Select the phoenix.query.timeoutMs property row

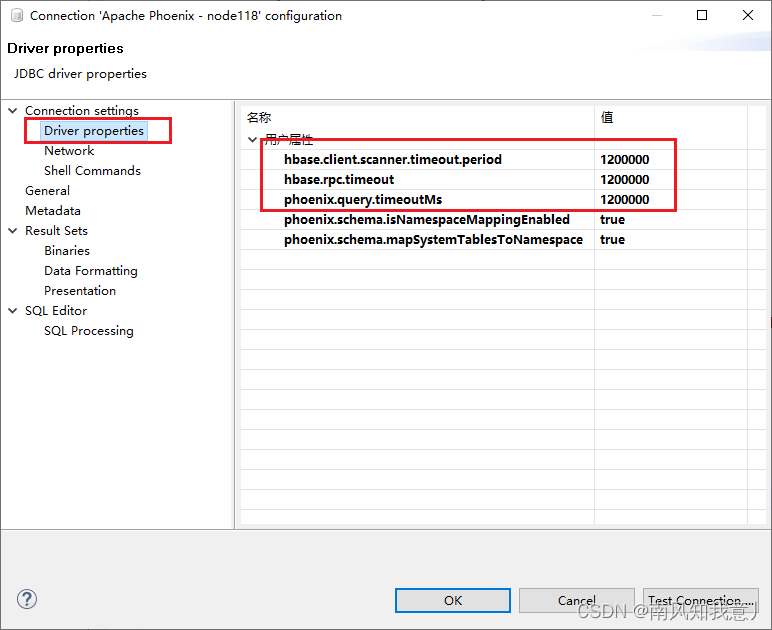[x=503, y=199]
